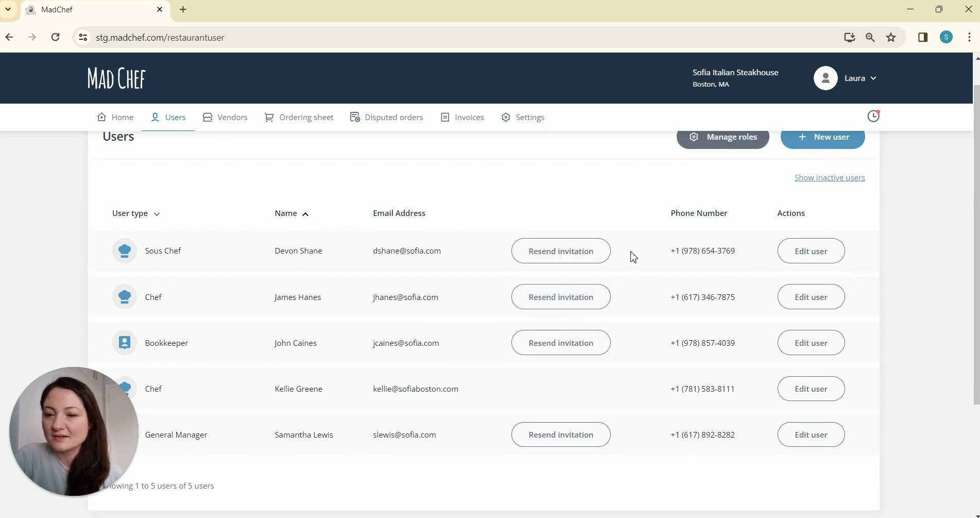Viewport: 980px width, 518px height.
Task: Toggle the browser side panel icon
Action: point(923,38)
